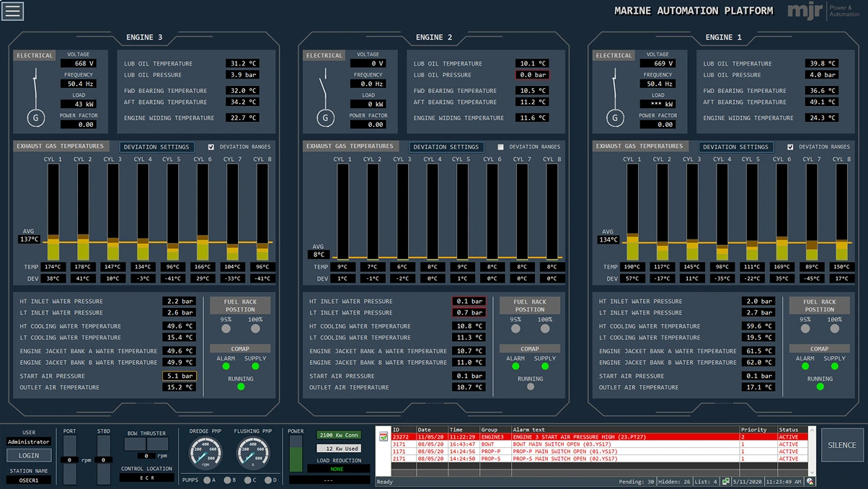868x489 pixels.
Task: Select pump D indicator
Action: (268, 480)
